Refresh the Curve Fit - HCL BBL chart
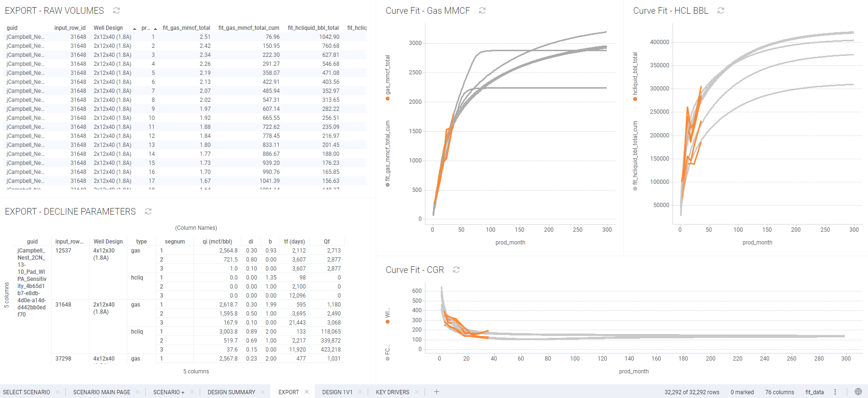The width and height of the screenshot is (868, 398). 721,10
